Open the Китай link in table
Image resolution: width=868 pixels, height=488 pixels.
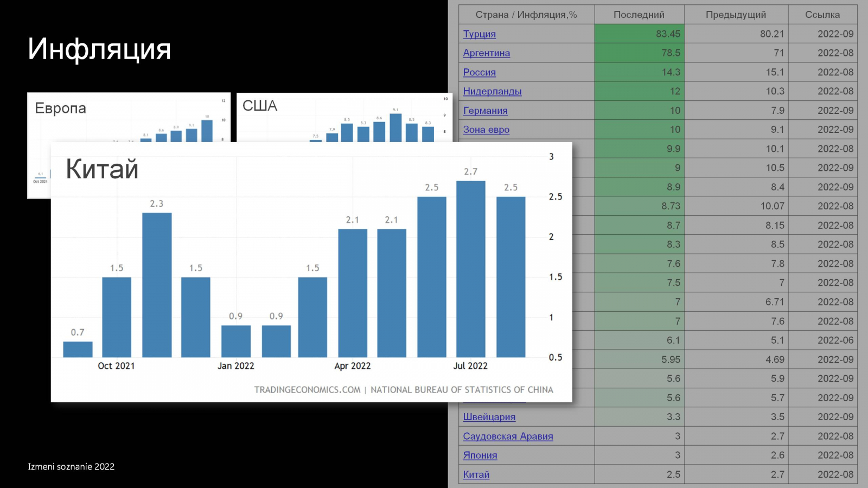tap(476, 474)
